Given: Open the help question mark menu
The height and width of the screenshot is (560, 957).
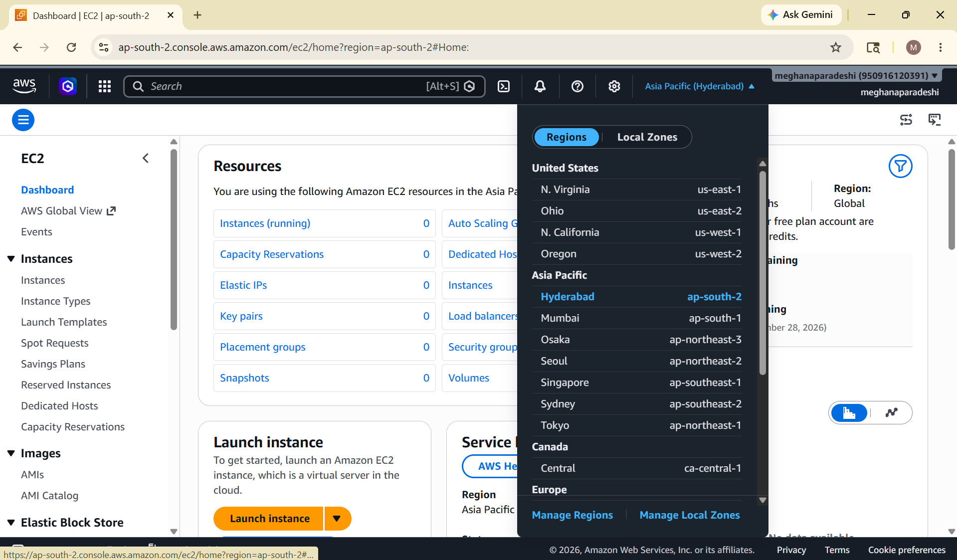Looking at the screenshot, I should 577,86.
